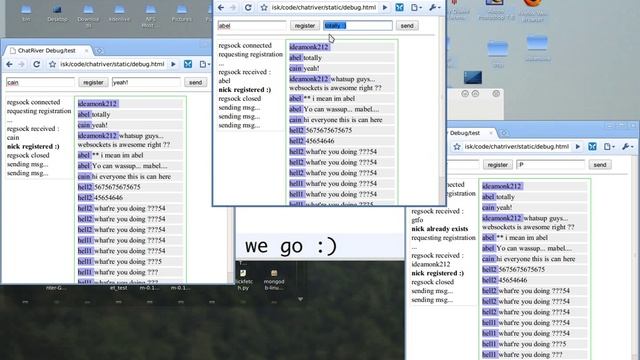640x360 pixels.
Task: Click go arrow in right window address bar
Action: (x=578, y=147)
